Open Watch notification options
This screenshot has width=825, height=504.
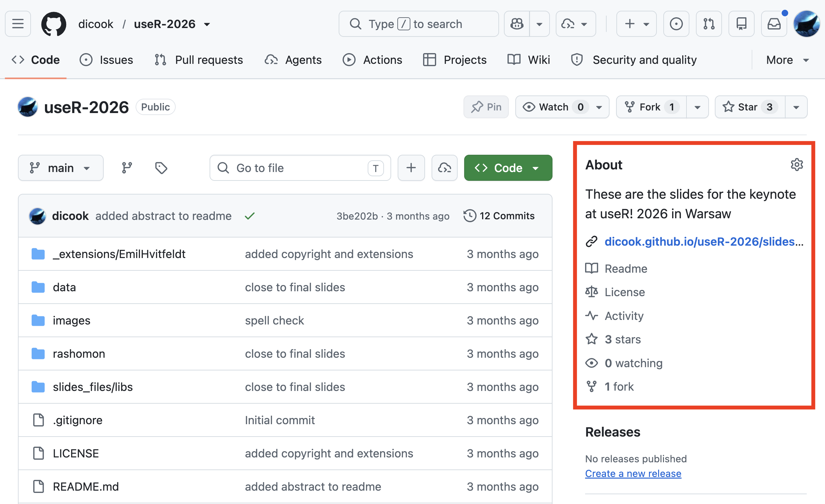[562, 107]
